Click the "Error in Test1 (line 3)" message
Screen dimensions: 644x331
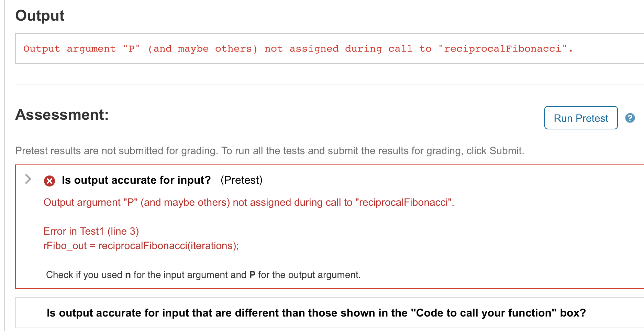(91, 231)
